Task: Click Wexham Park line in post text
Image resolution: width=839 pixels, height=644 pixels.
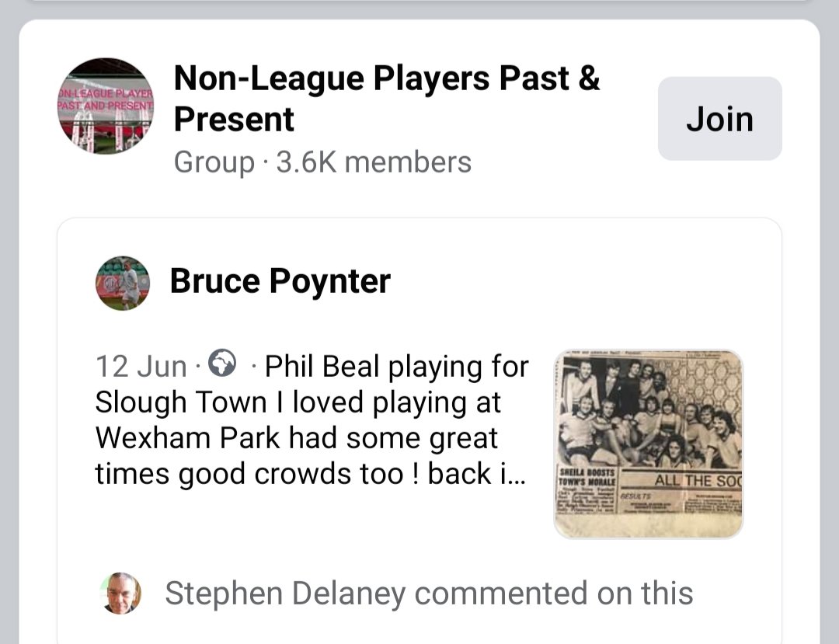Action: (297, 438)
